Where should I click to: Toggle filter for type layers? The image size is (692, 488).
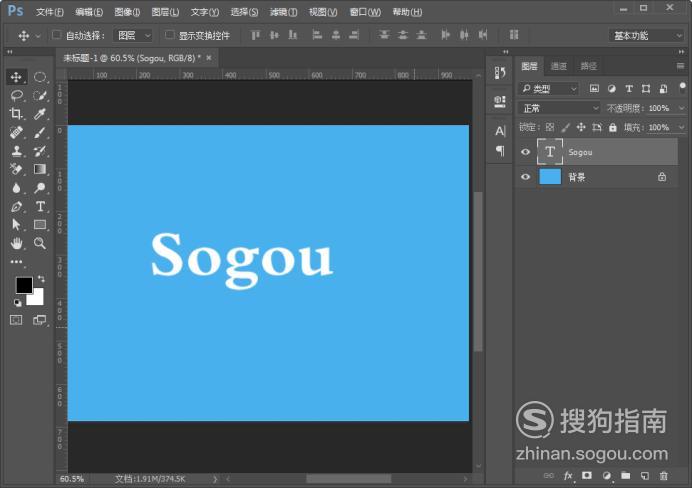pyautogui.click(x=629, y=89)
